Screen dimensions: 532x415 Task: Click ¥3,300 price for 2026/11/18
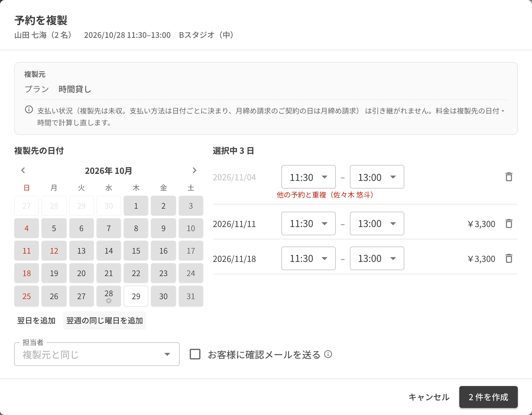[x=481, y=259]
